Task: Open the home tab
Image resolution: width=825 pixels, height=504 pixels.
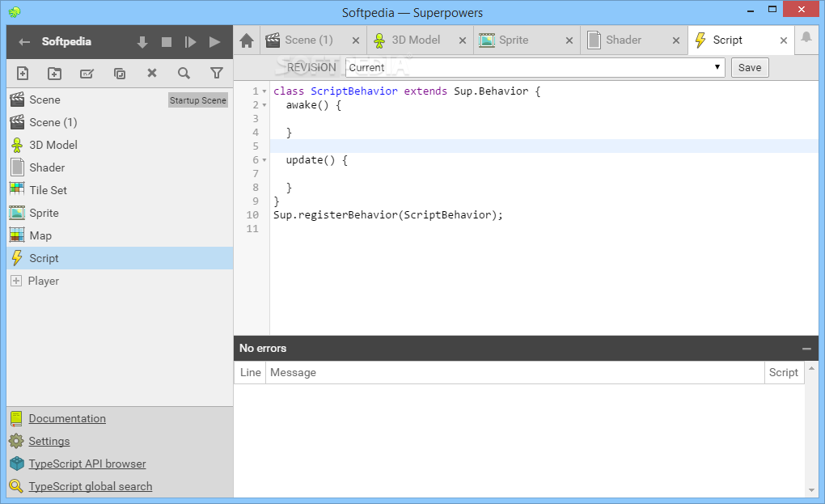Action: pos(246,40)
